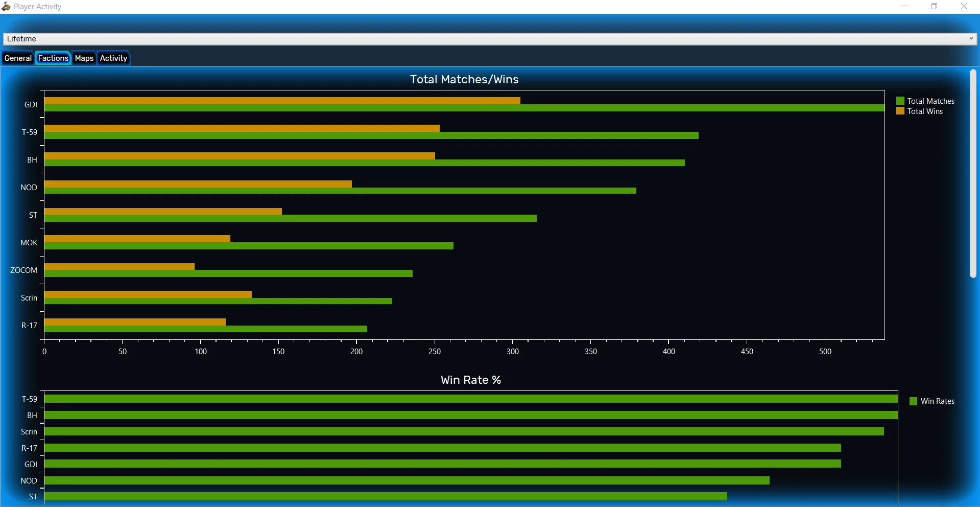Click the T-59 win rate bar

tap(471, 399)
